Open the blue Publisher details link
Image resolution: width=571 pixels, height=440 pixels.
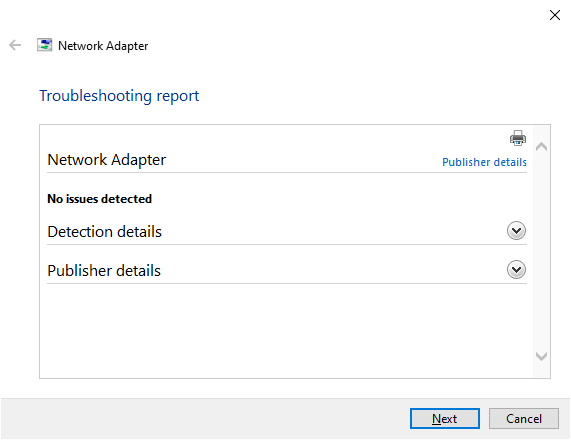pos(484,162)
